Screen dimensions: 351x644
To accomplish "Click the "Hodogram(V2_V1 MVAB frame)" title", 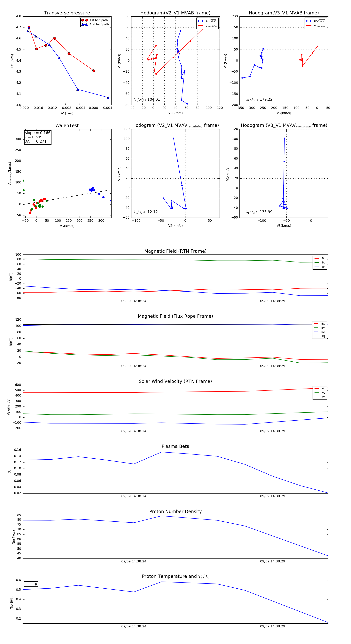I will click(x=175, y=13).
